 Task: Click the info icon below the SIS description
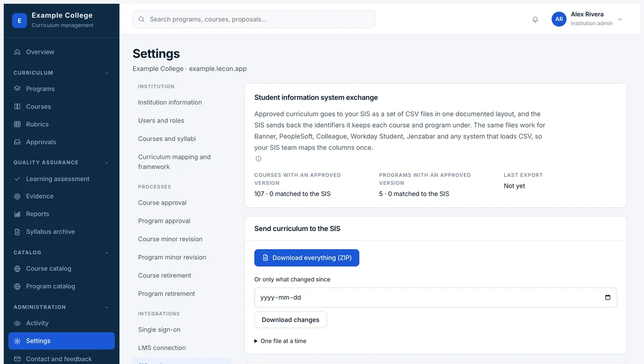pos(259,159)
